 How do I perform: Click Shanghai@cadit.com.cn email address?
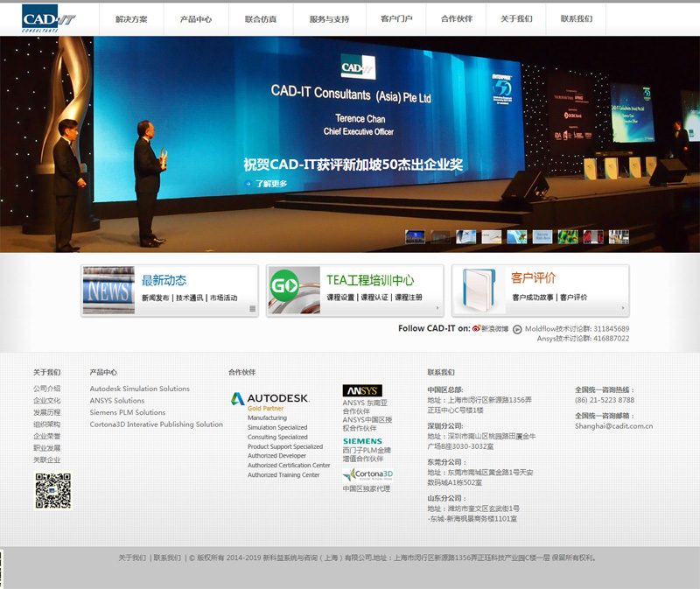coord(614,426)
